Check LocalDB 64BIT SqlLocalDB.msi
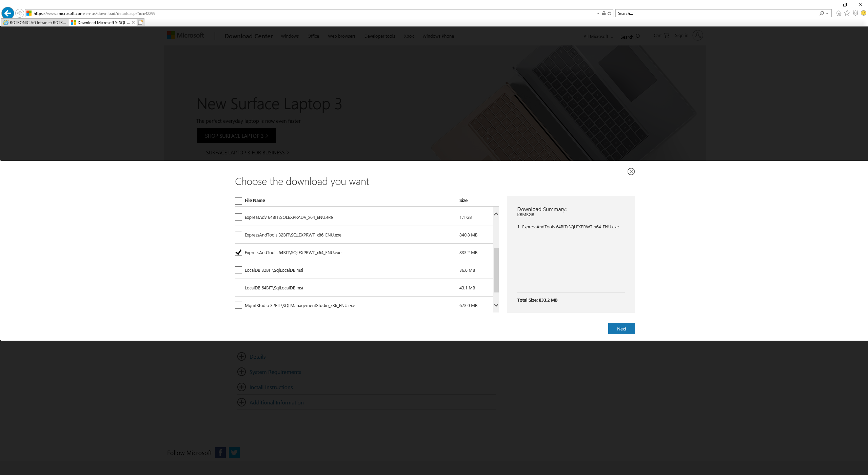868x475 pixels. point(238,288)
